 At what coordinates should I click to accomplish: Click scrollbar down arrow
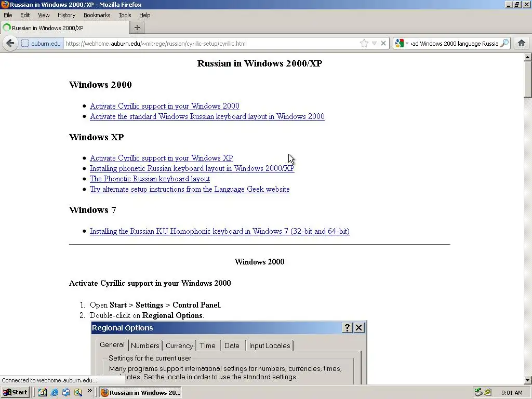528,380
